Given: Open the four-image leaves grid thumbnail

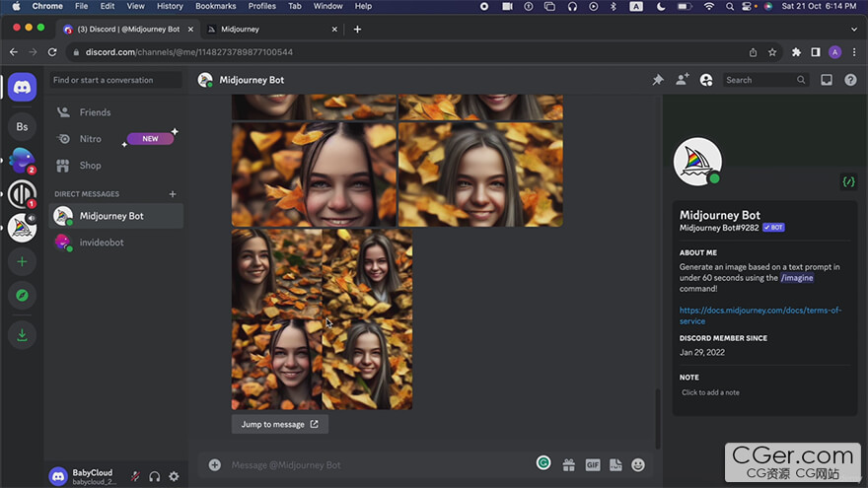Looking at the screenshot, I should tap(323, 319).
